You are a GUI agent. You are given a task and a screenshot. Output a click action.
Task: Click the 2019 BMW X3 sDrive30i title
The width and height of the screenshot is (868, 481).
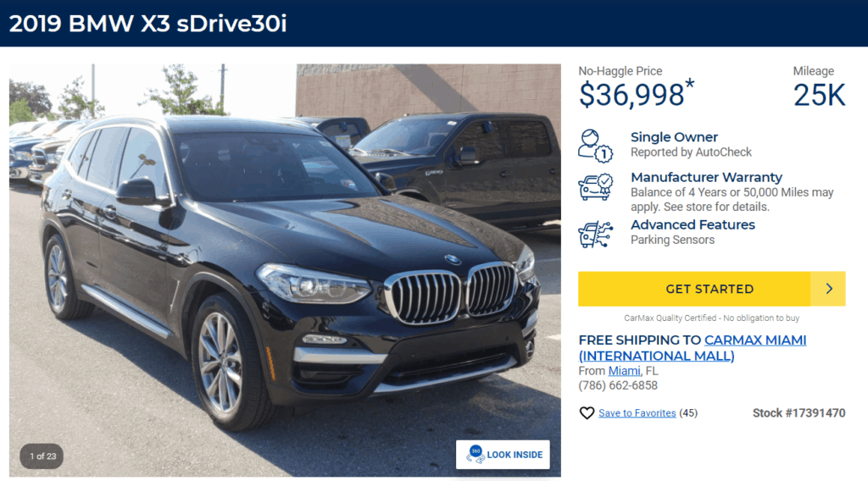pos(147,24)
